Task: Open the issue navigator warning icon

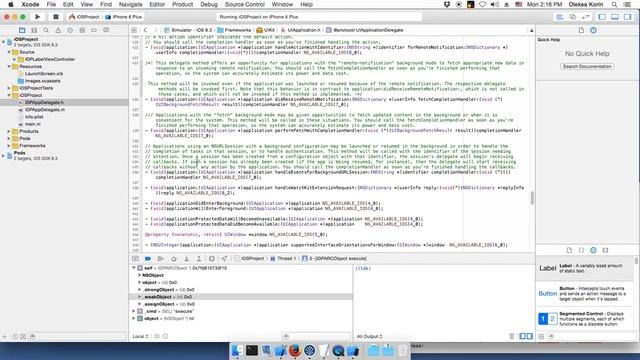Action: click(58, 30)
